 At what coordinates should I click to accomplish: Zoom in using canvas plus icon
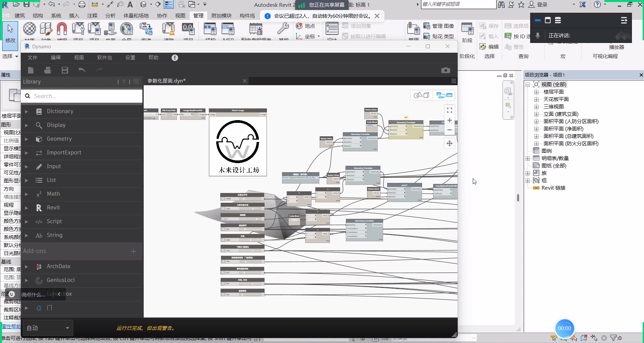[449, 120]
